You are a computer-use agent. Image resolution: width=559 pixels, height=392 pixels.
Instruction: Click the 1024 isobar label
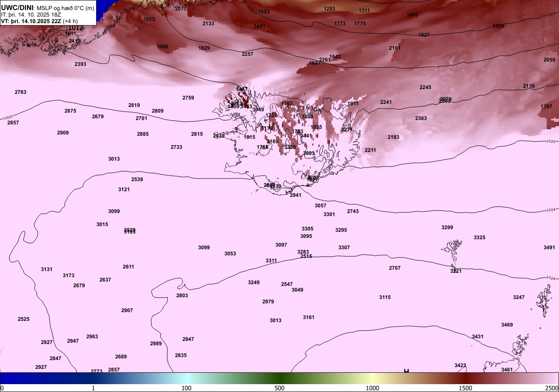point(551,210)
